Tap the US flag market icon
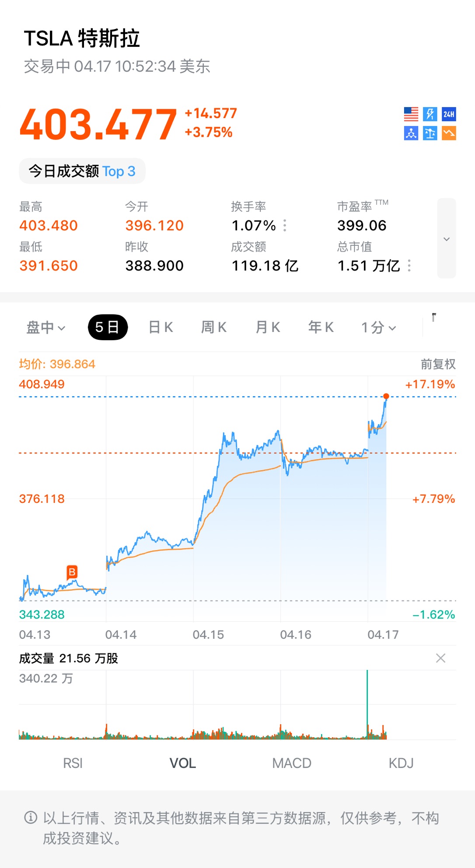This screenshot has height=868, width=475. coord(411,114)
